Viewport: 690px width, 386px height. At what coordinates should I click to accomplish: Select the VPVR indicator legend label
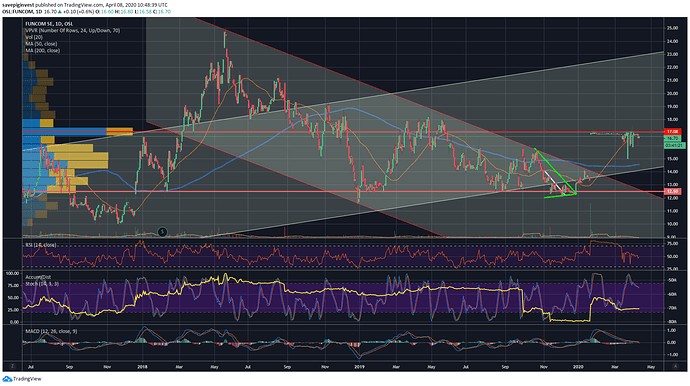(x=73, y=30)
